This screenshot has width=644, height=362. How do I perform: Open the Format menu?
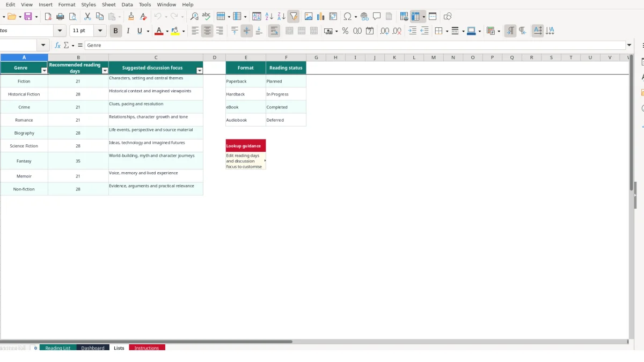click(x=67, y=4)
